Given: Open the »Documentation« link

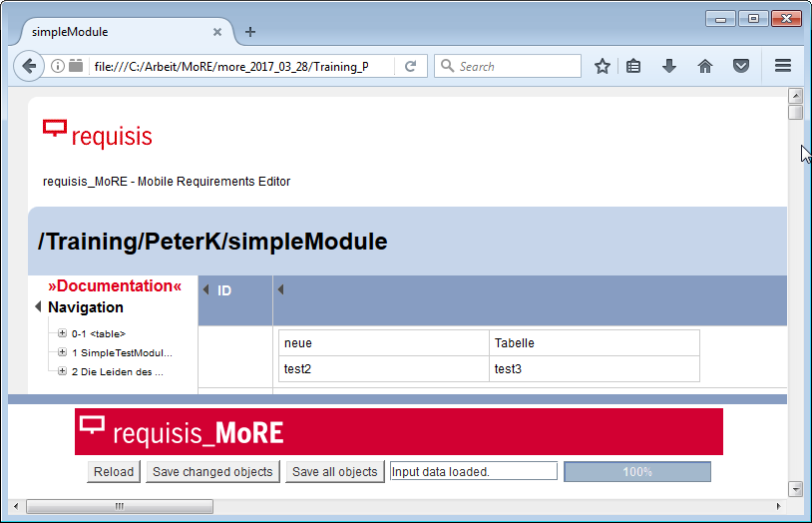Looking at the screenshot, I should click(x=115, y=285).
